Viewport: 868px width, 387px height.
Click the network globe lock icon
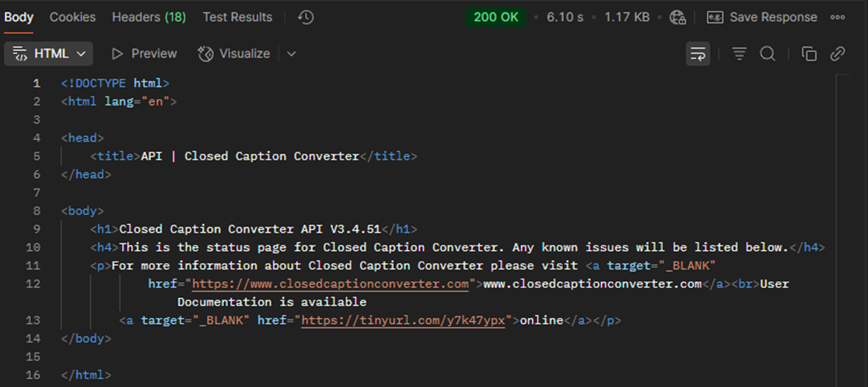(x=678, y=17)
